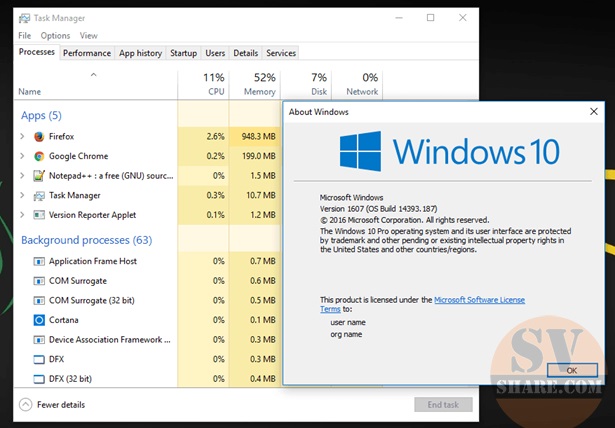Open the Microsoft Software License link
The height and width of the screenshot is (428, 615).
[x=479, y=300]
